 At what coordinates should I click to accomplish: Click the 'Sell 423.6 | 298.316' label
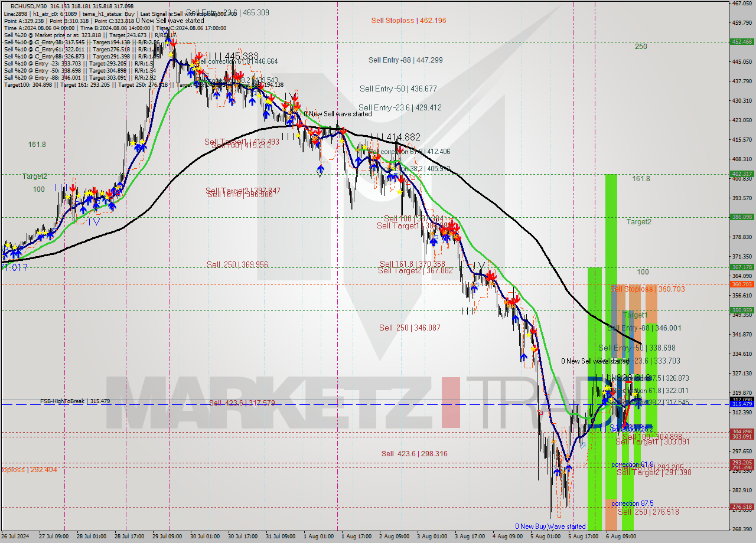click(x=414, y=454)
